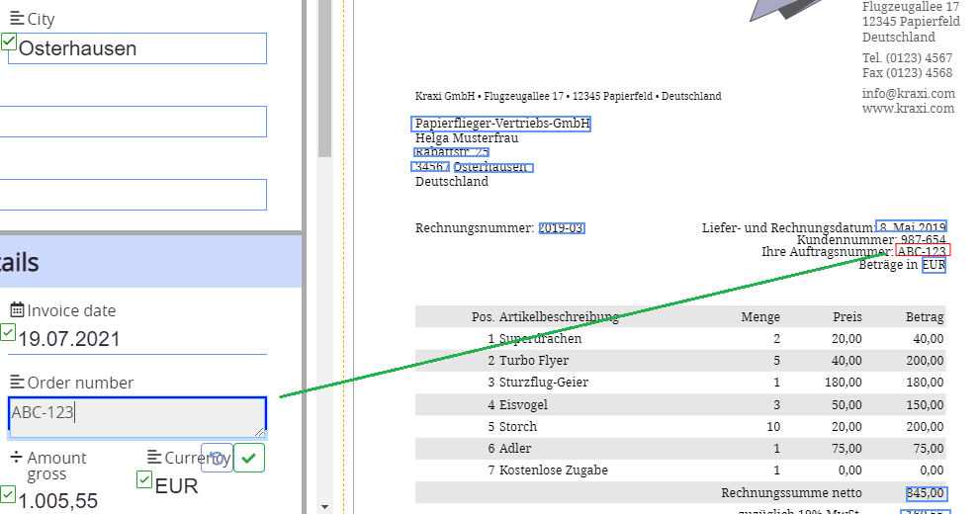Click the form panel vertical scrollbar thumb
This screenshot has height=514, width=980.
pos(324,78)
